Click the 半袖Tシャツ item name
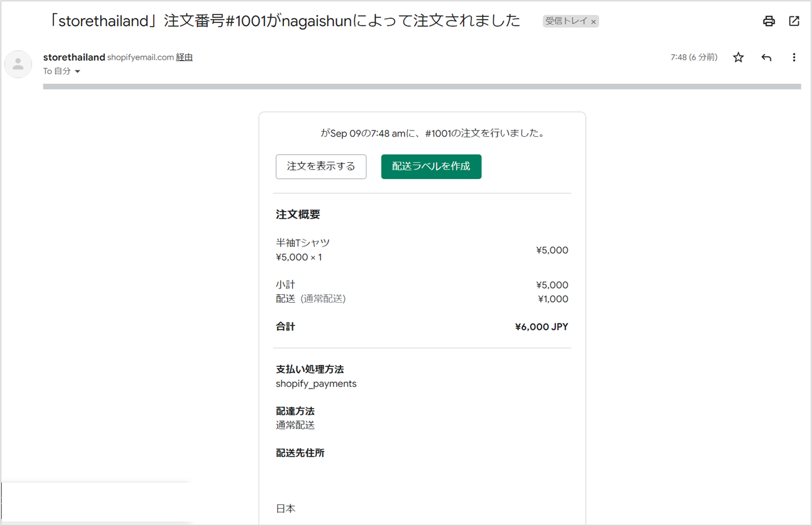Viewport: 812px width, 526px height. point(303,243)
